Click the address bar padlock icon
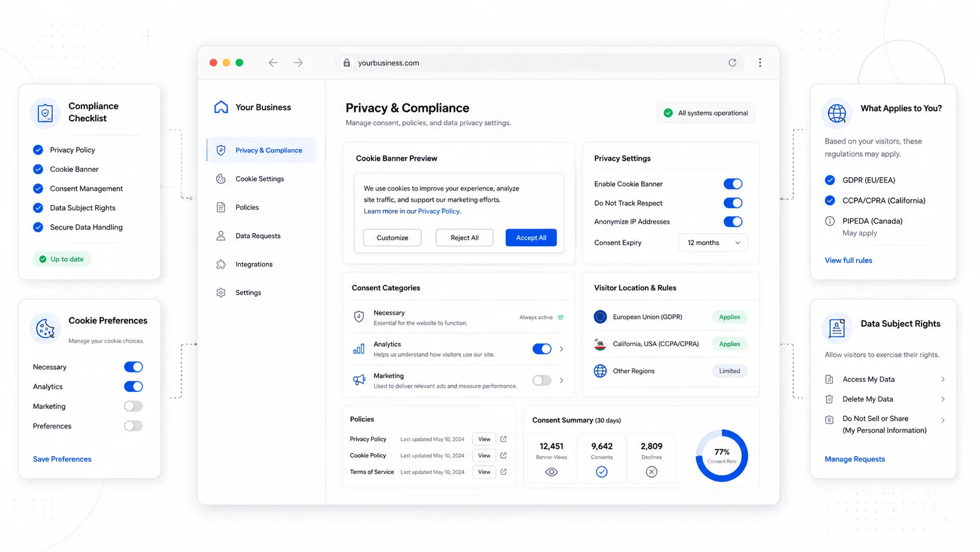The width and height of the screenshot is (980, 552). (347, 63)
